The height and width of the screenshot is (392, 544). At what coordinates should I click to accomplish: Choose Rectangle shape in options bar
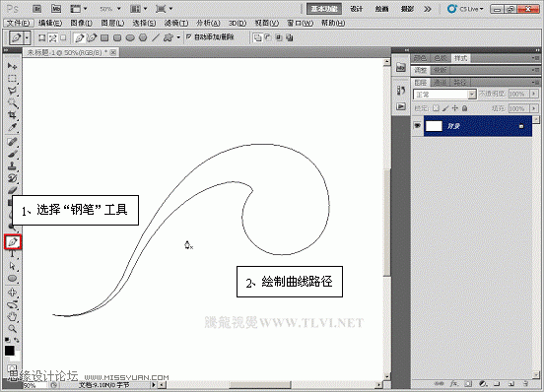(x=104, y=37)
